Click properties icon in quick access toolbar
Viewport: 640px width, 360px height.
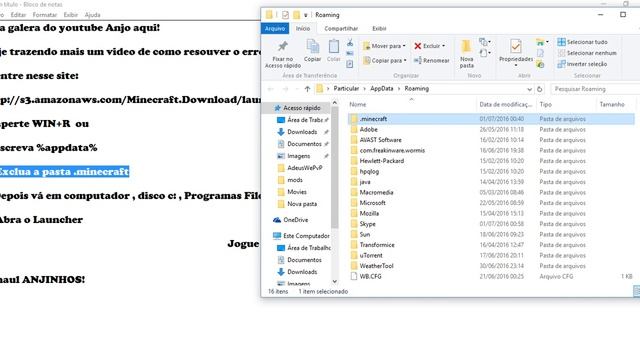coord(285,15)
